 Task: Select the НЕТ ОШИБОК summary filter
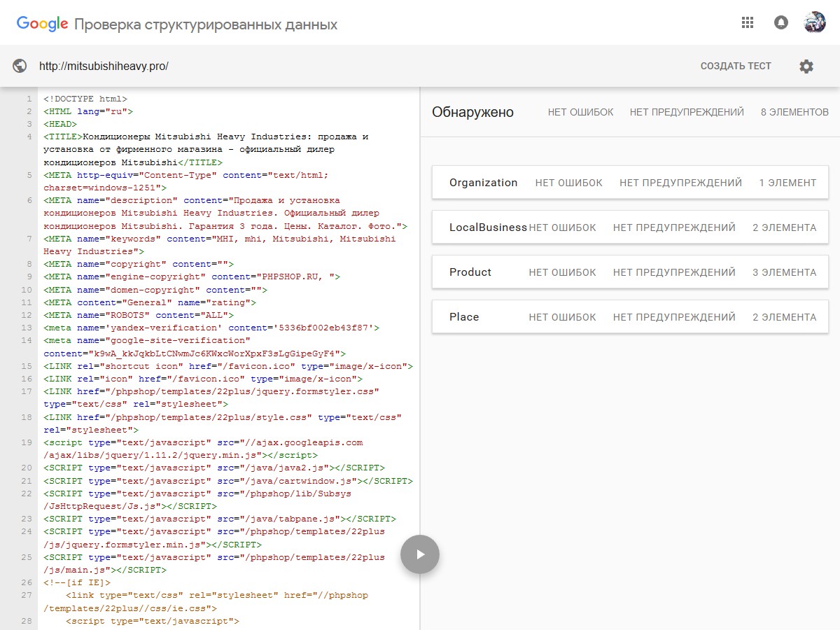580,112
